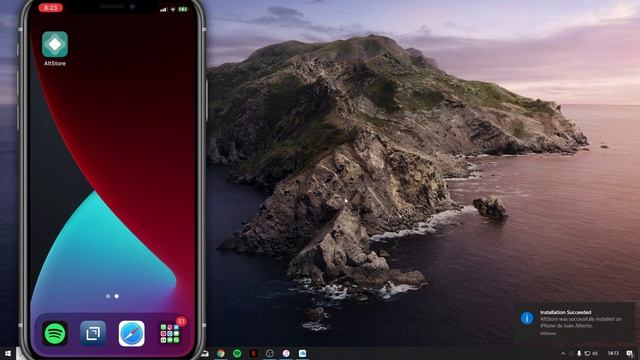Show hidden system tray icons

coord(563,353)
